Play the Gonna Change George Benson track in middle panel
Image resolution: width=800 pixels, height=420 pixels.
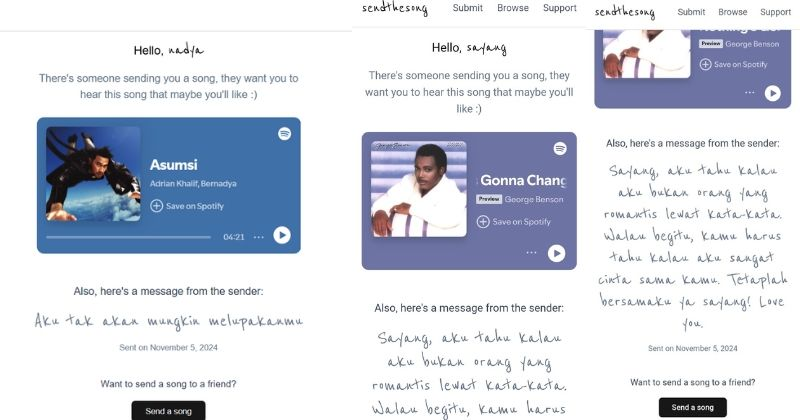(x=557, y=253)
